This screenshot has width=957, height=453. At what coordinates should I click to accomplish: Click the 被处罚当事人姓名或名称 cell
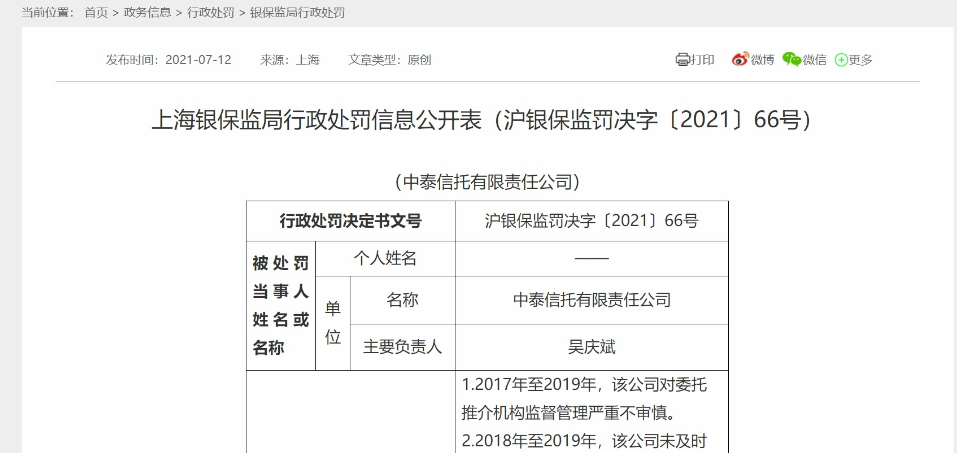point(281,306)
